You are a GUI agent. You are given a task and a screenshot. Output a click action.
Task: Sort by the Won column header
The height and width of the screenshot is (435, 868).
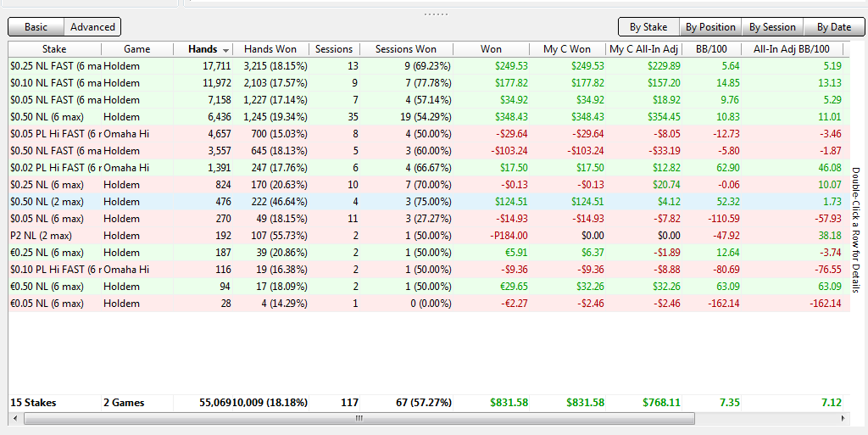[x=491, y=48]
